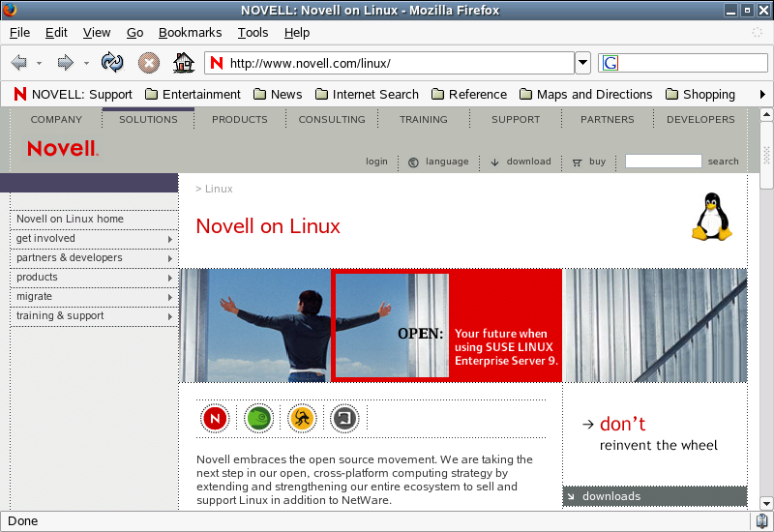Expand the get involved sidebar submenu
Image resolution: width=774 pixels, height=532 pixels.
(170, 239)
